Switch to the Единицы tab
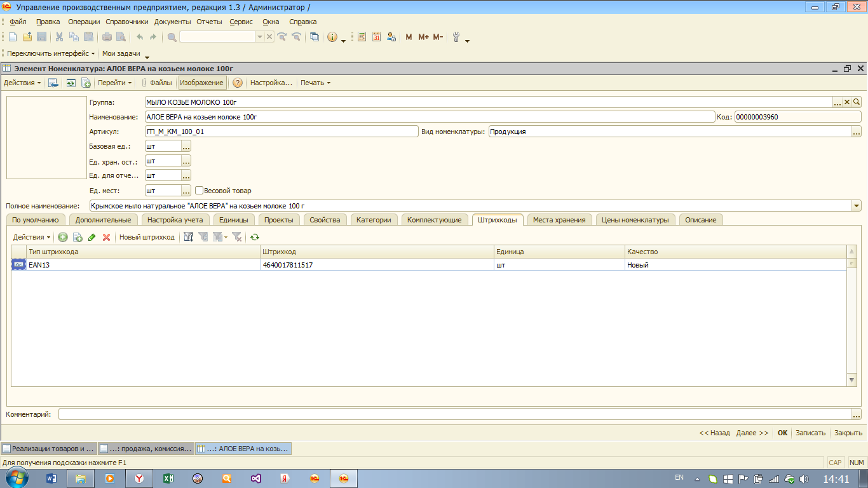The width and height of the screenshot is (868, 488). point(233,220)
